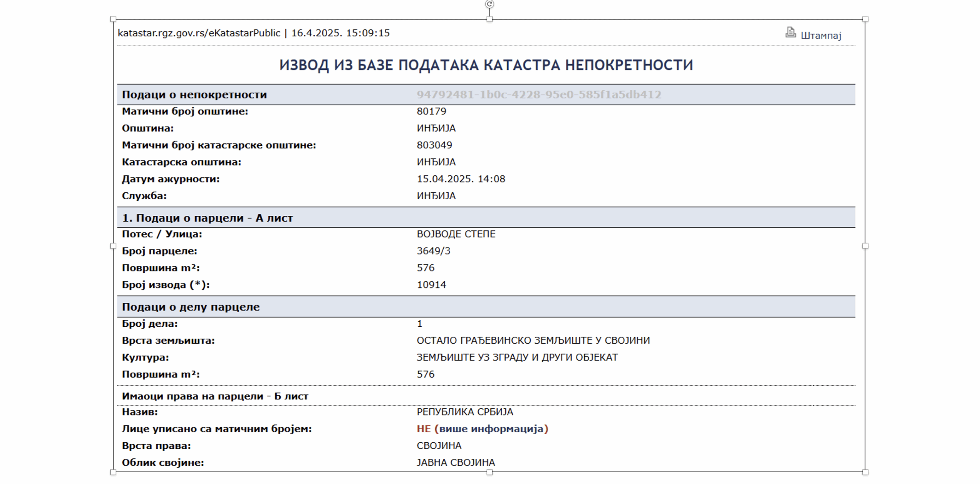Click the Подаци о непокретности section header
The height and width of the screenshot is (484, 980).
tap(194, 95)
